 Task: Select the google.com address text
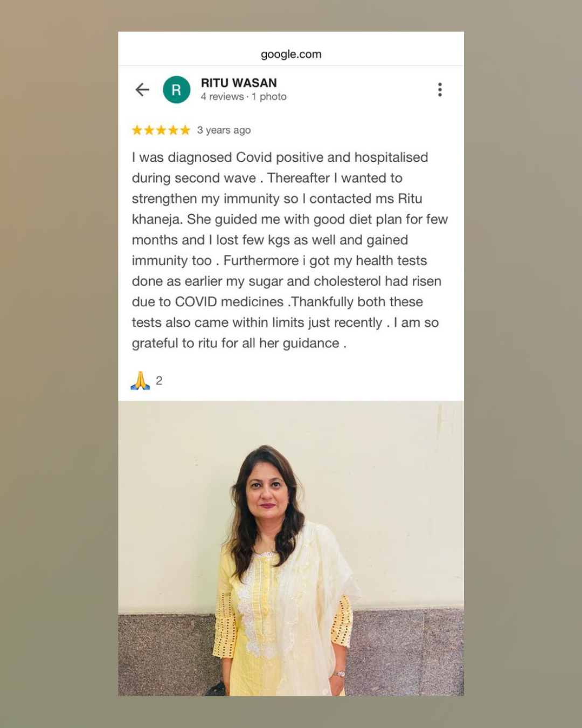tap(291, 54)
